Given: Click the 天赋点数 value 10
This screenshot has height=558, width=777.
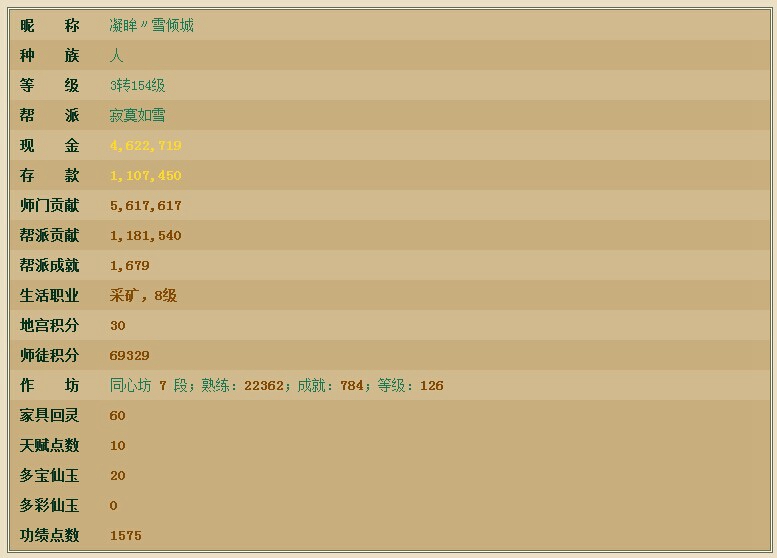Looking at the screenshot, I should tap(118, 446).
